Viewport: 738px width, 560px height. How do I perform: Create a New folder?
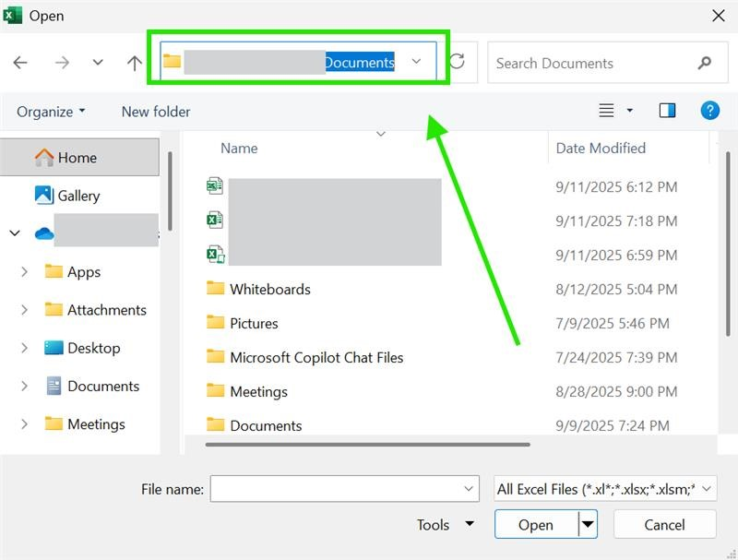(156, 112)
